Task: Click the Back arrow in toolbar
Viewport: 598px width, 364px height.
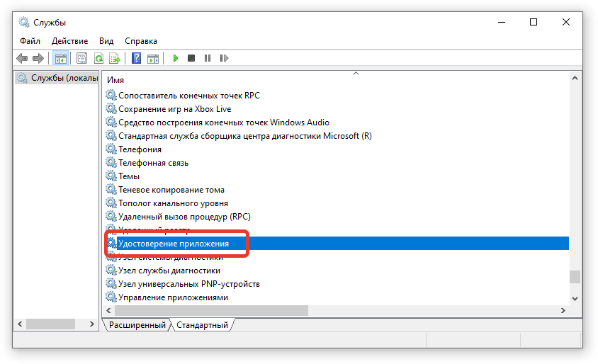Action: 23,58
